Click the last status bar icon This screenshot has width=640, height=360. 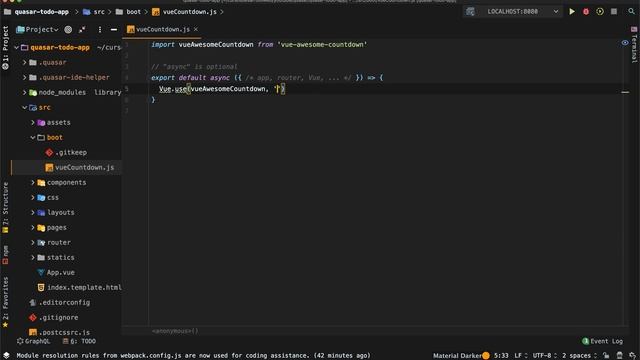point(633,356)
